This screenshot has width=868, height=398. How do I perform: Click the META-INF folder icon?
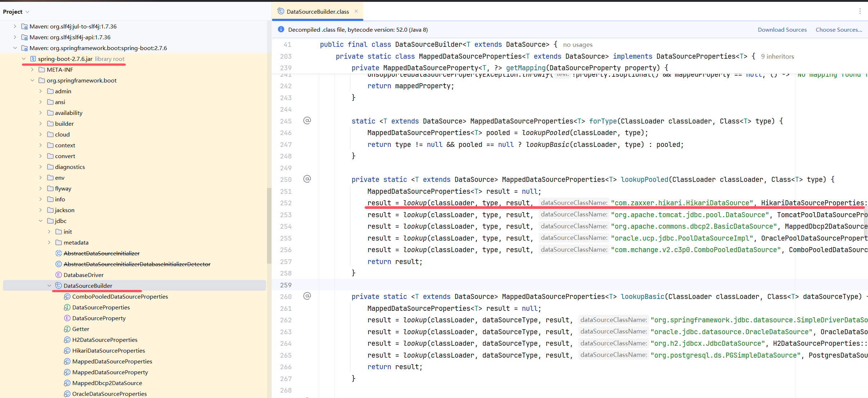[x=42, y=70]
